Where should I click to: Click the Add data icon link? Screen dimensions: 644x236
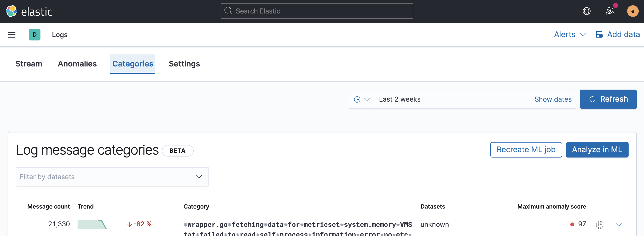618,34
